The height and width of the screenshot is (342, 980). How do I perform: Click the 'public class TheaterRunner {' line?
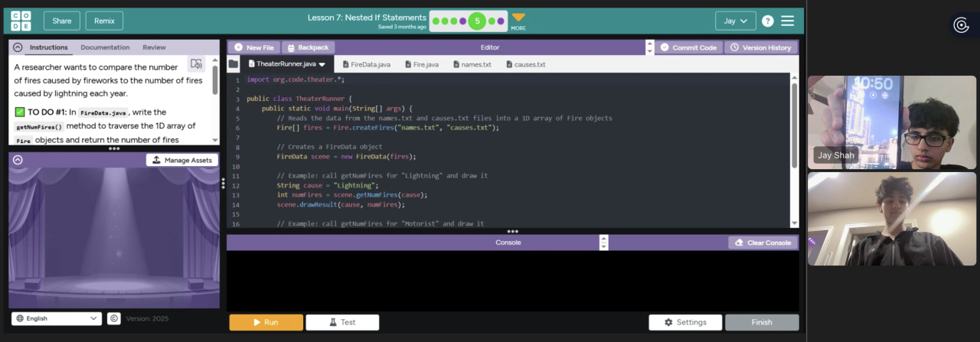pos(299,99)
